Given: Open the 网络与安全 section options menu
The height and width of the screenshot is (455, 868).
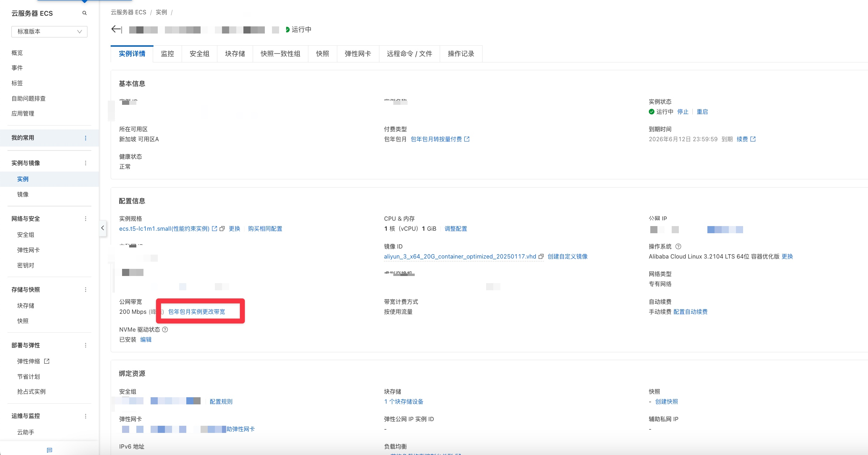Looking at the screenshot, I should 85,219.
